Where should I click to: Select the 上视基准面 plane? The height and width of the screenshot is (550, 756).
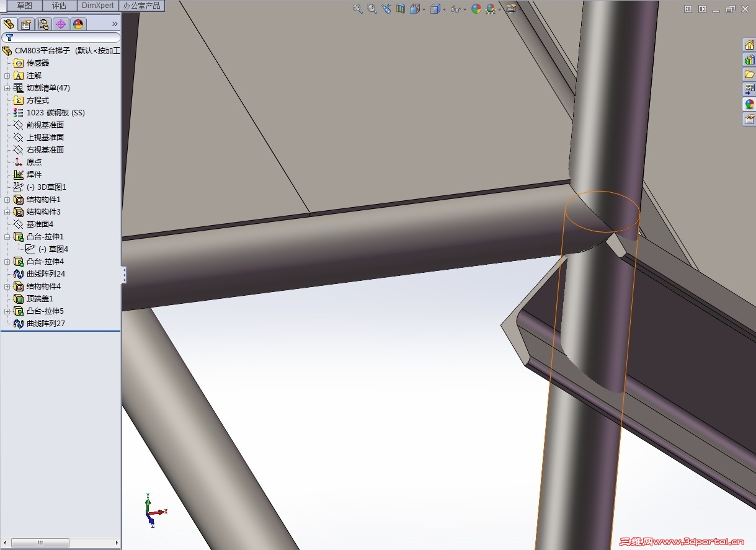click(x=38, y=138)
